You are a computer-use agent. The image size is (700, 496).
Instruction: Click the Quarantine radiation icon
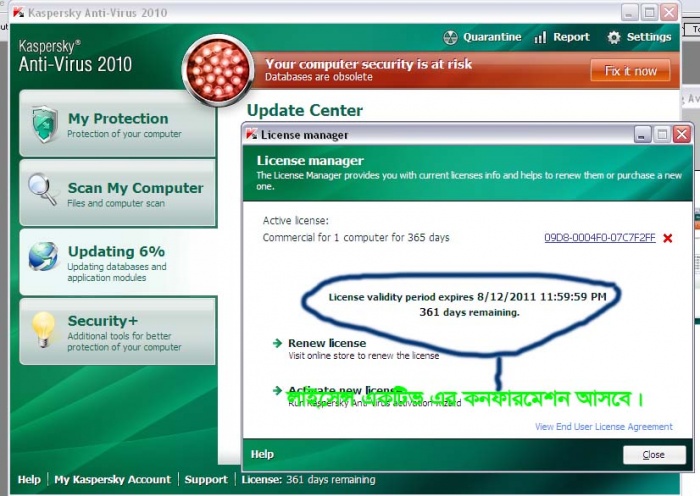click(x=450, y=38)
